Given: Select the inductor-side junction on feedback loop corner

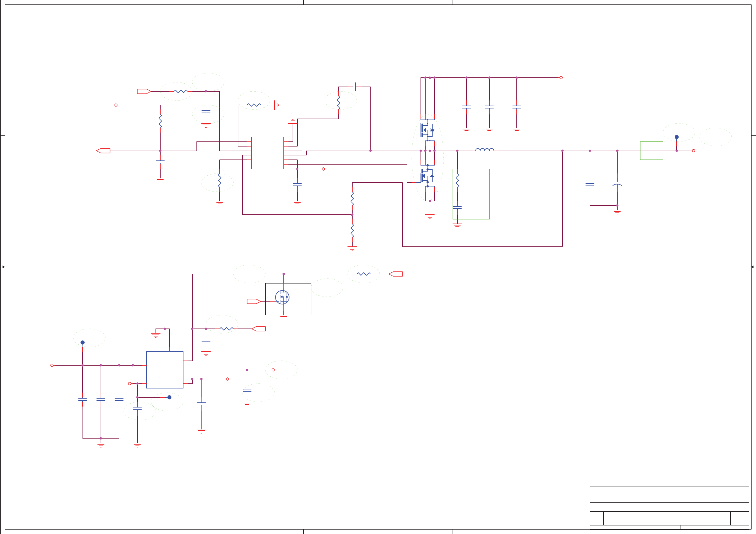Looking at the screenshot, I should point(562,151).
